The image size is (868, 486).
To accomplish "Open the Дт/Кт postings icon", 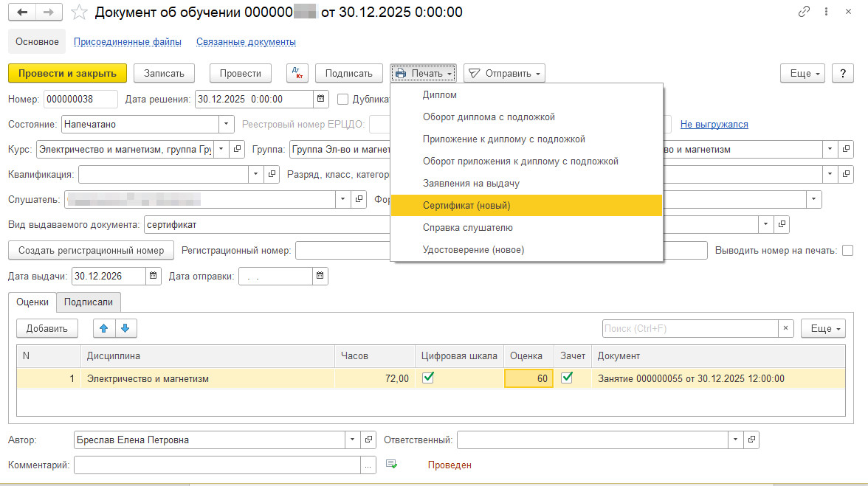I will pyautogui.click(x=297, y=73).
